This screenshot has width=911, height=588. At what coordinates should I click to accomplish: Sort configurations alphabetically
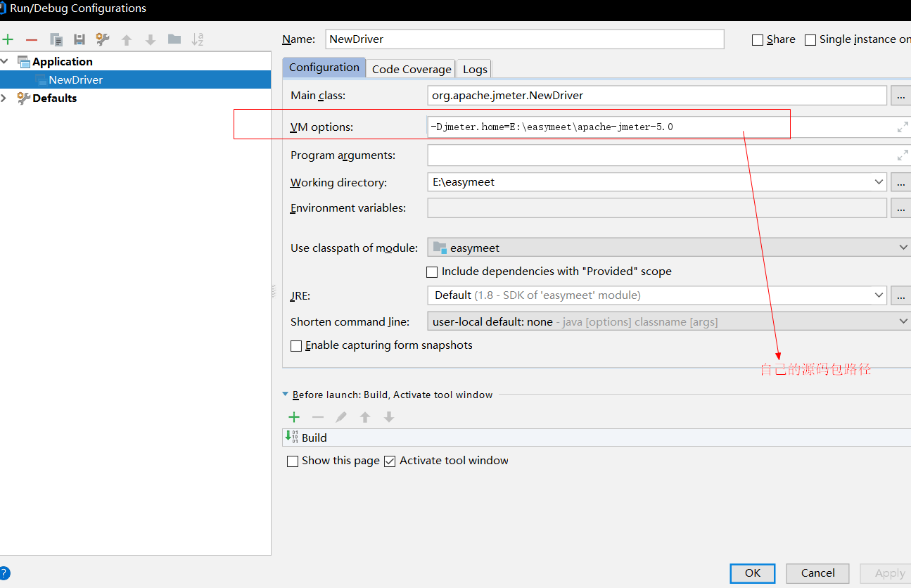coord(198,39)
